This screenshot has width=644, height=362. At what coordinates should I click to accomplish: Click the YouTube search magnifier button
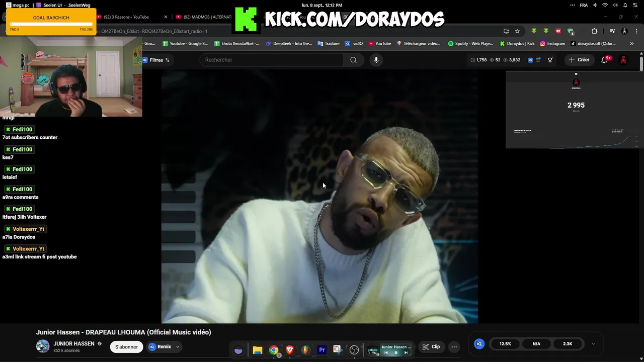coord(353,60)
